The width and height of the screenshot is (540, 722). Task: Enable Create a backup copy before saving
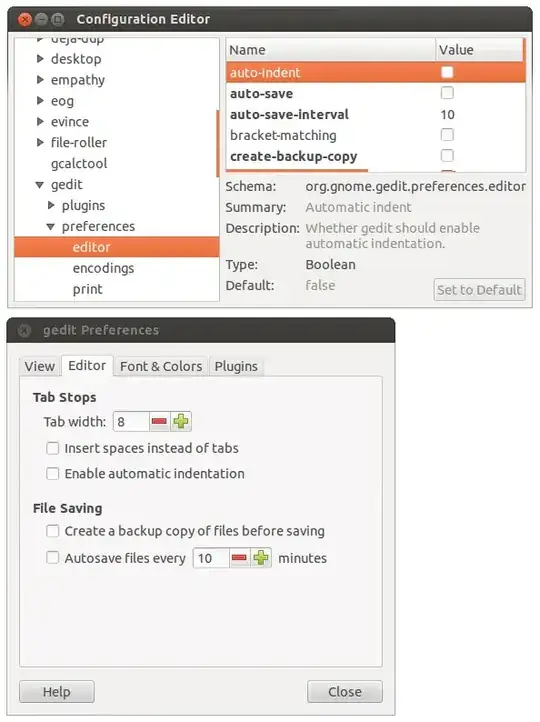pos(52,531)
